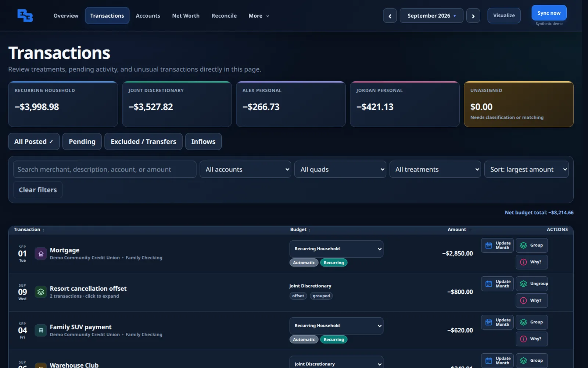Open the Accounts tab
Viewport: 588px width, 368px height.
pyautogui.click(x=148, y=16)
